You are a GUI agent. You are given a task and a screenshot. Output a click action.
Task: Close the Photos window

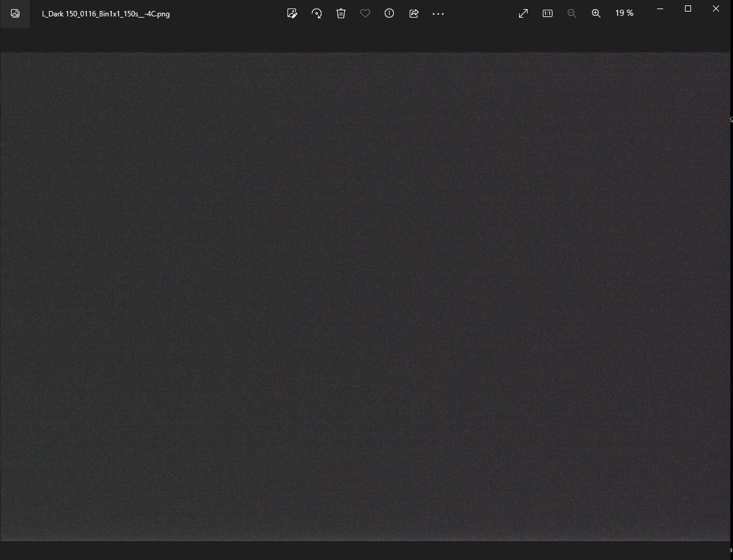click(x=716, y=9)
